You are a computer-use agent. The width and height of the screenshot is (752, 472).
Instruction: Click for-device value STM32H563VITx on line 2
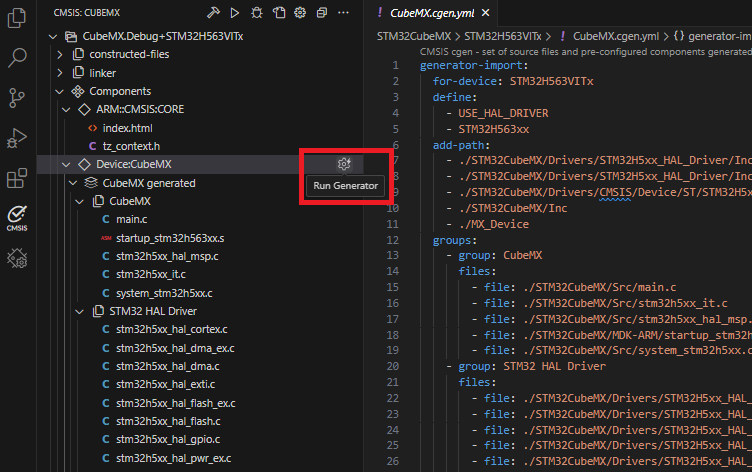pos(551,82)
